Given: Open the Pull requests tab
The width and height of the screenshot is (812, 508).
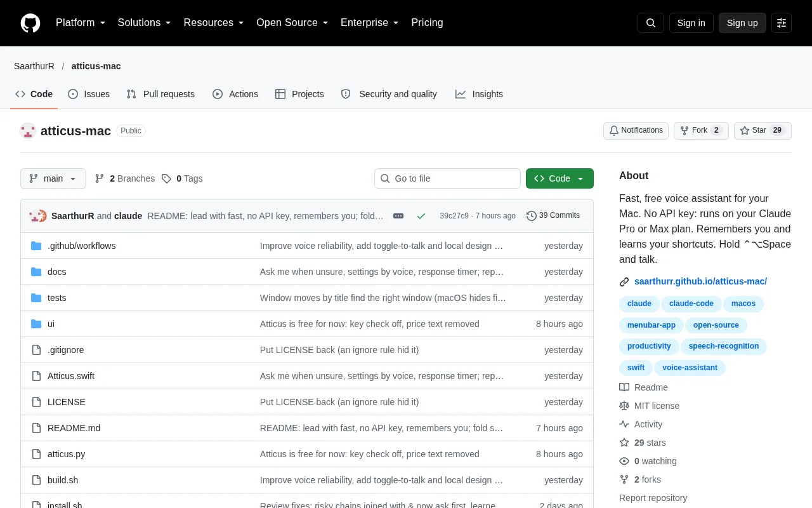Looking at the screenshot, I should pos(160,94).
